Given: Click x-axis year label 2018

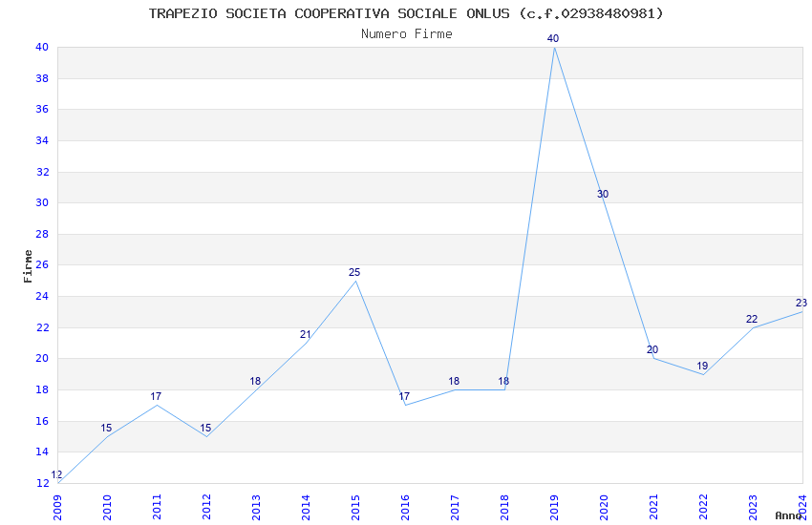Looking at the screenshot, I should pos(505,507).
